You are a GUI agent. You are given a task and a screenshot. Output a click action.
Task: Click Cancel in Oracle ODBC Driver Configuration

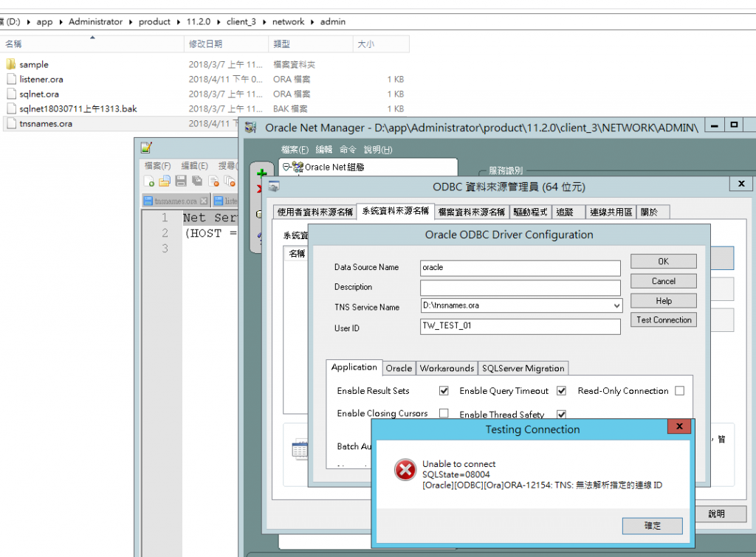coord(664,281)
